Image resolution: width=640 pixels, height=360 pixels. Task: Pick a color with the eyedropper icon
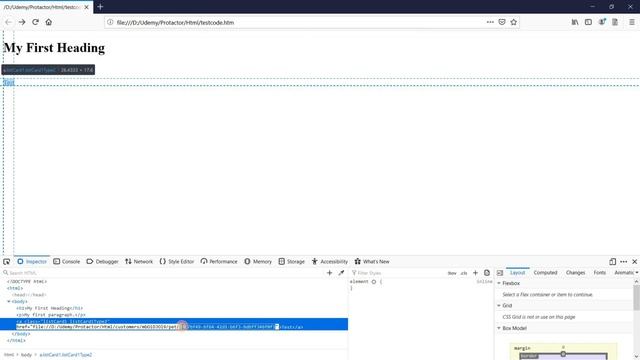(341, 273)
